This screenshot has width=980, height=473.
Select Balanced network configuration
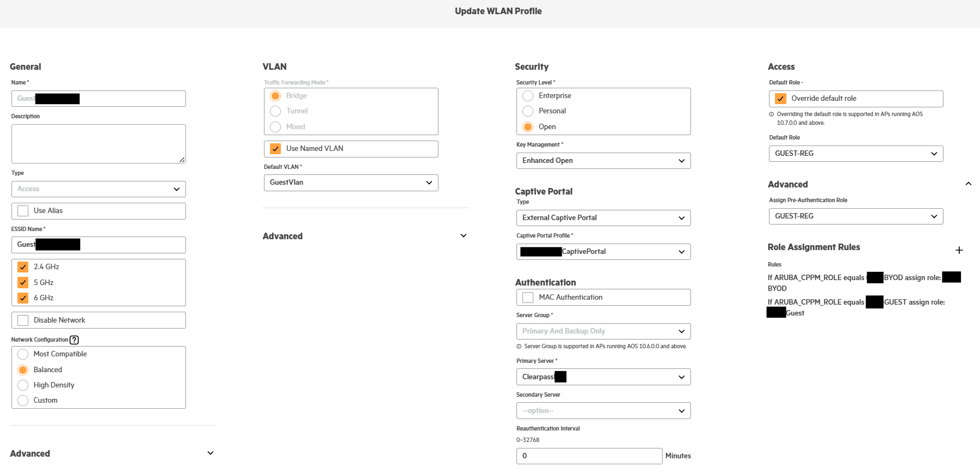coord(23,370)
